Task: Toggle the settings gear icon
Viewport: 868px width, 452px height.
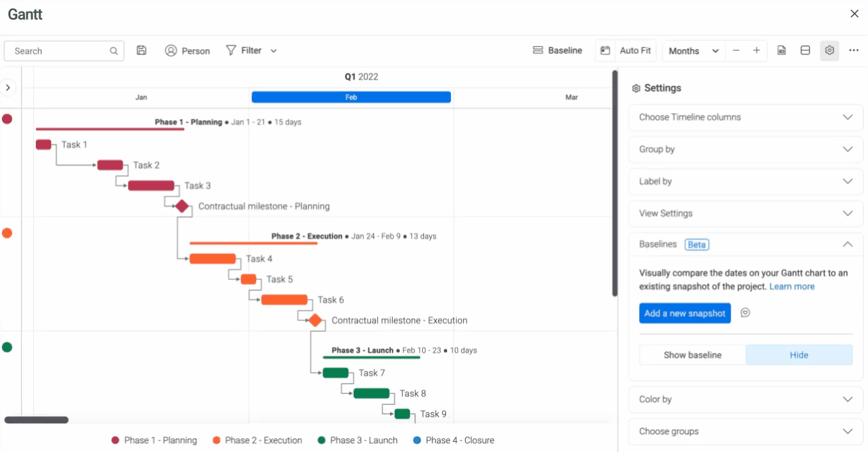Action: [830, 51]
